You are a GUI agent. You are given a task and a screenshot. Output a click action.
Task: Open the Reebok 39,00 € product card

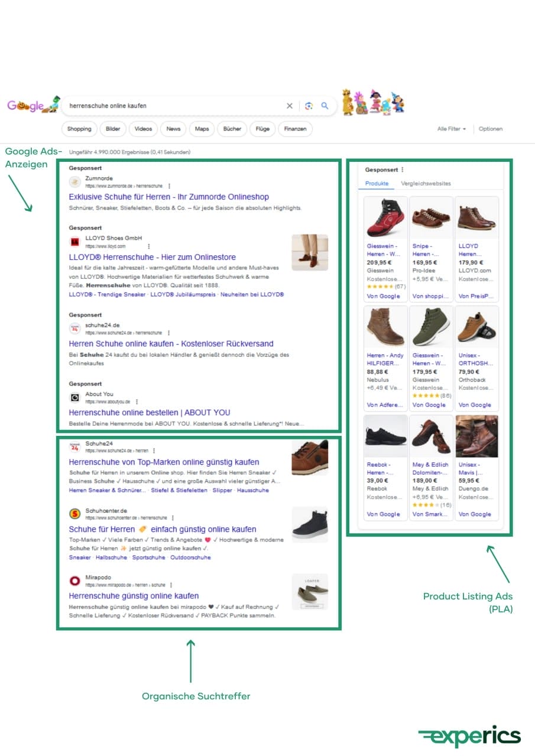click(x=385, y=467)
